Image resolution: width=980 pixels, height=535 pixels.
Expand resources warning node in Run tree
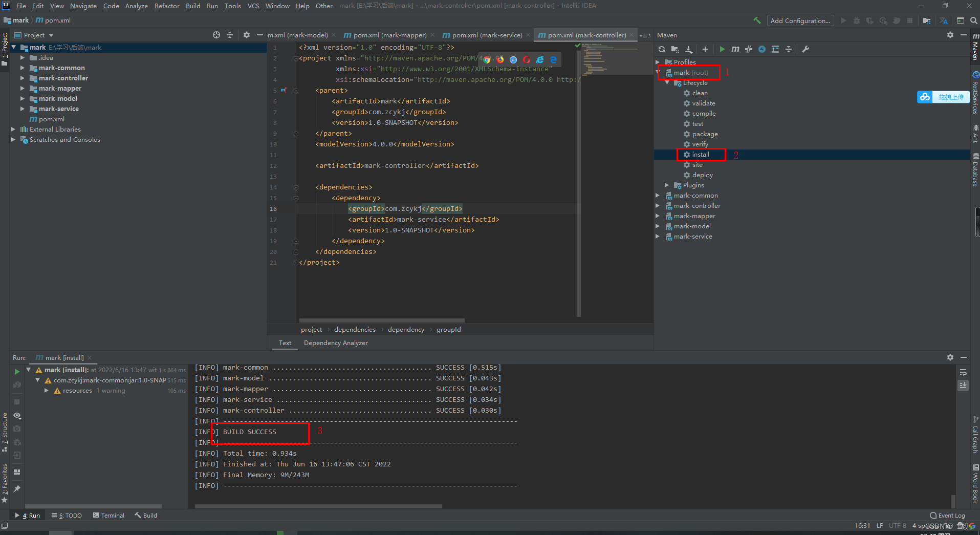47,391
